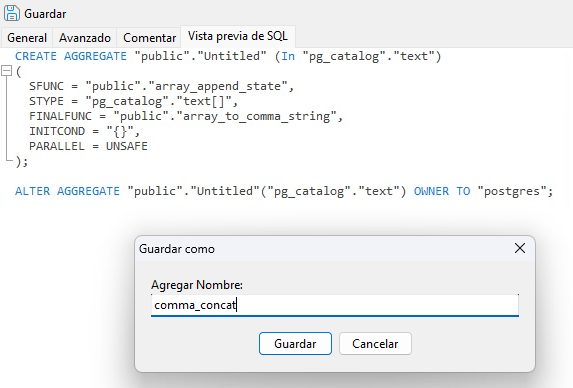This screenshot has width=573, height=388.
Task: Click the ALTER AGGREGATE statement line
Action: click(284, 191)
